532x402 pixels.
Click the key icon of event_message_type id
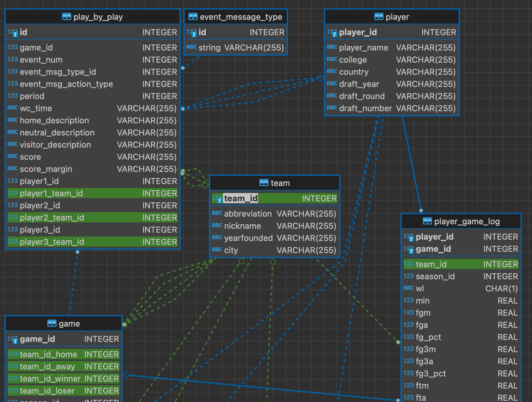coord(192,33)
